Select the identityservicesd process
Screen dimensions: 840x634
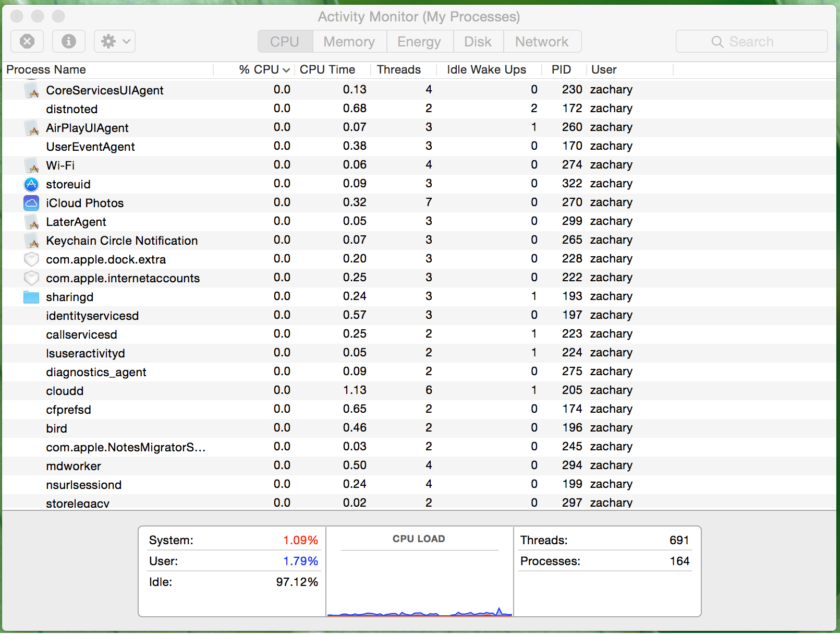click(x=419, y=315)
